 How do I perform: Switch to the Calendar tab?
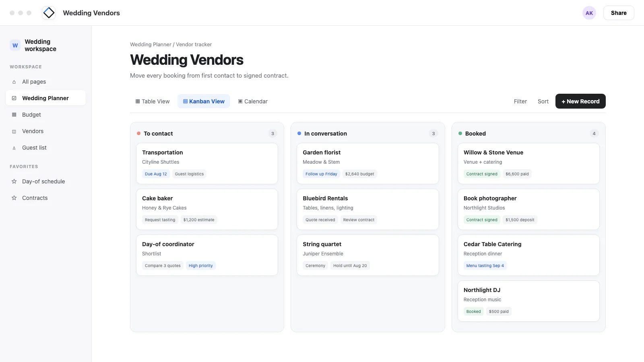253,101
